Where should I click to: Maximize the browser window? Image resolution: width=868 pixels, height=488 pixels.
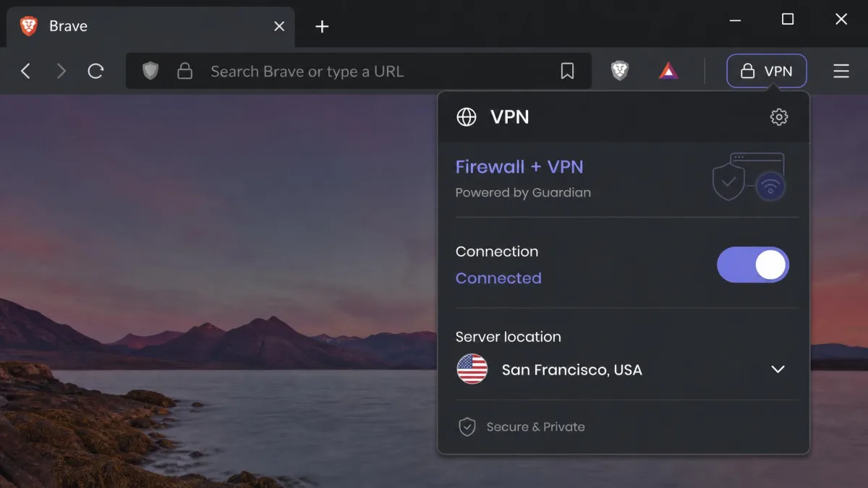coord(788,20)
